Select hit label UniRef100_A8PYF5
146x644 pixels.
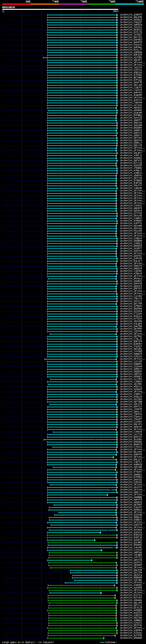(131, 499)
